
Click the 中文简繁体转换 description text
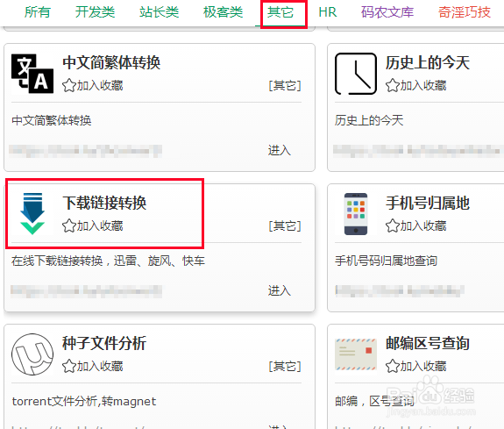[52, 121]
